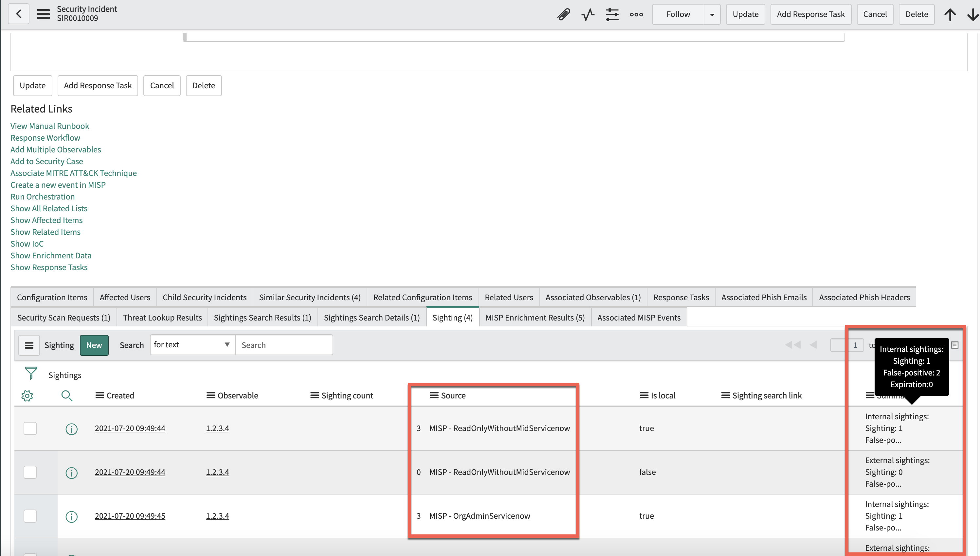Click the lower Cancel button

point(162,86)
